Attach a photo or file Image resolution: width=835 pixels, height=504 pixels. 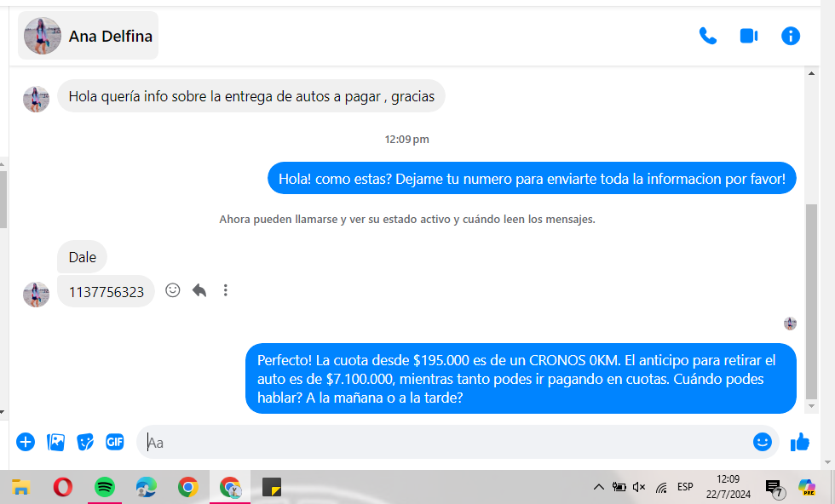[x=56, y=442]
